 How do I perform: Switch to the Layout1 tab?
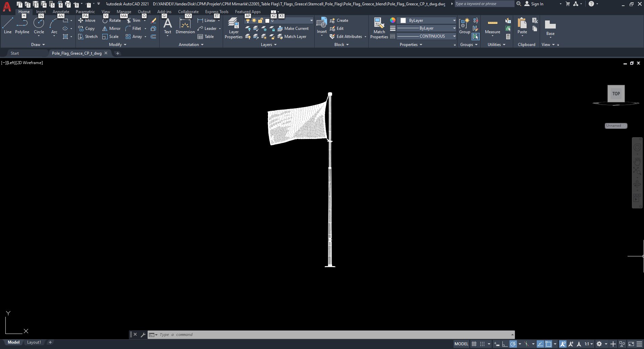pos(34,342)
